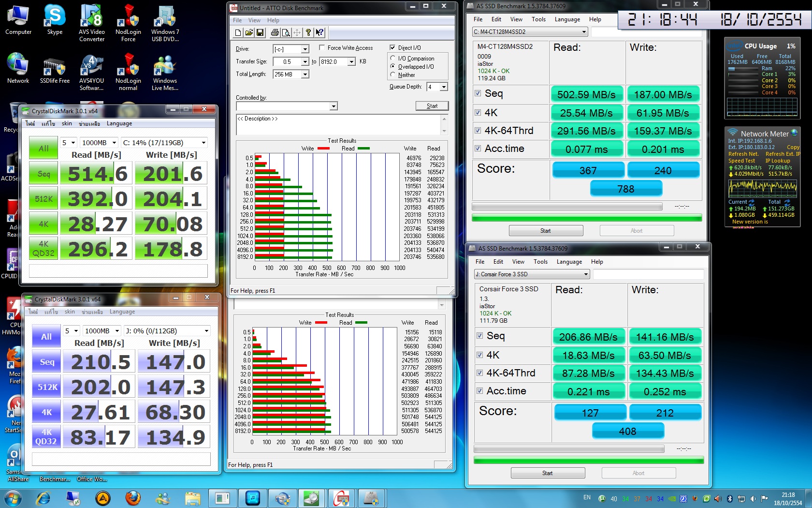Click the green progress bar in upper AS SSD window
Image resolution: width=812 pixels, height=508 pixels.
click(x=587, y=218)
